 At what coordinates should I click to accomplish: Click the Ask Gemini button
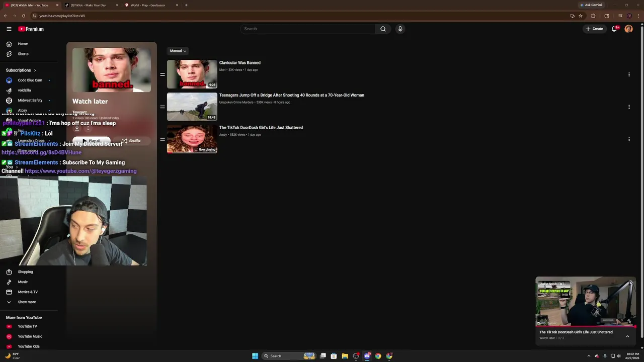[x=591, y=5]
